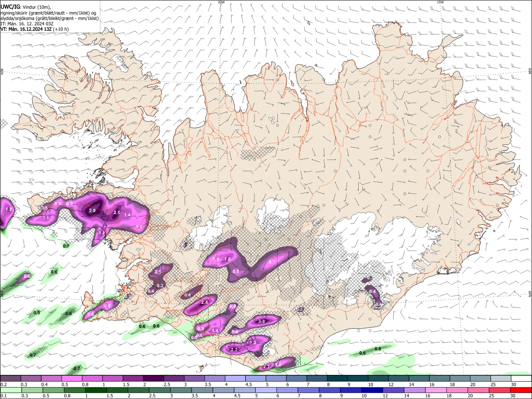Select the bottom-row legend swatch starting at 0.1
This screenshot has width=532, height=399.
coord(11,390)
